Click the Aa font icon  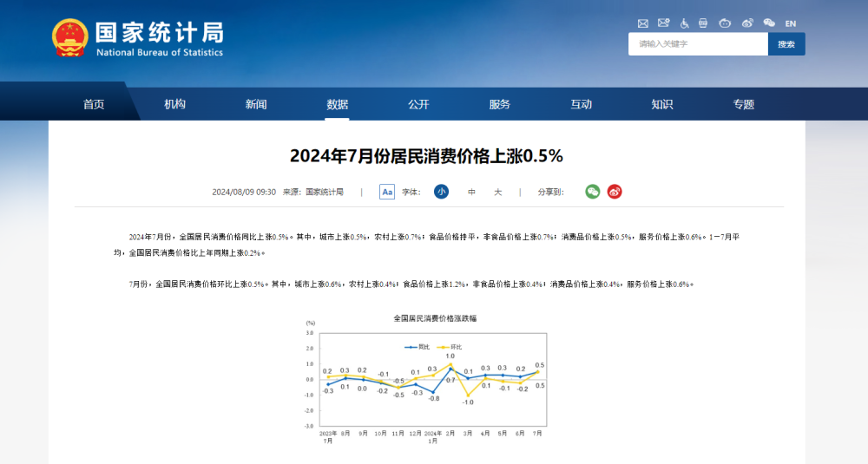pos(387,192)
